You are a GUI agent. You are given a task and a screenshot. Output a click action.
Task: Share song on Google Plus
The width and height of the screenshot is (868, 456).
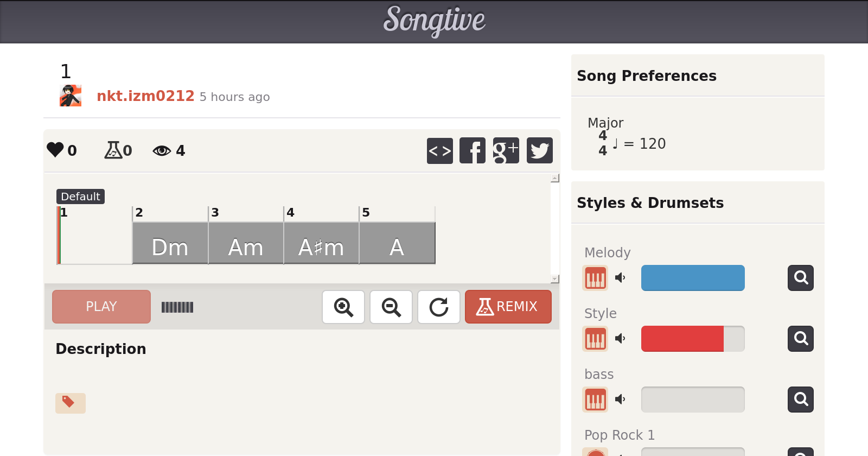coord(506,151)
